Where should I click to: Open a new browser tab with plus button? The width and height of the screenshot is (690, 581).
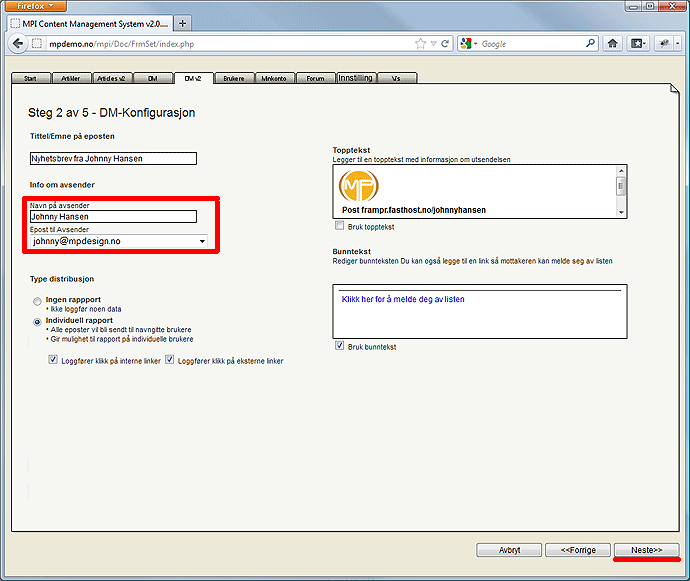coord(183,23)
